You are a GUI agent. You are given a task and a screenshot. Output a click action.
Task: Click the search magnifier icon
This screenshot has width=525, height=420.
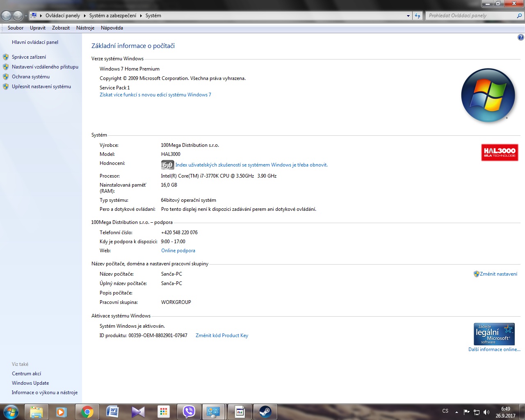click(520, 16)
